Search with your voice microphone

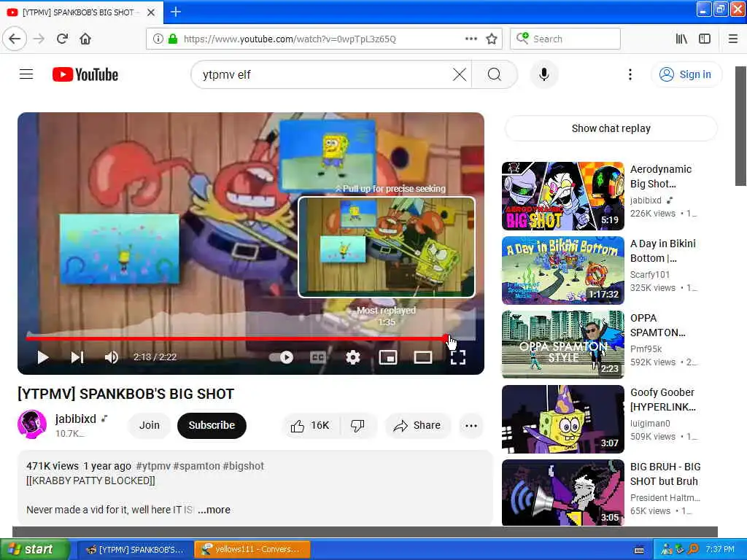coord(543,74)
